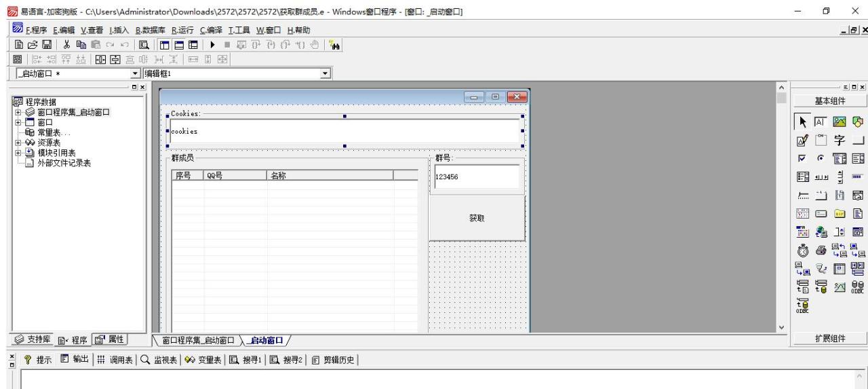Toggle the third panel layout view button
This screenshot has height=389, width=868.
point(193,45)
